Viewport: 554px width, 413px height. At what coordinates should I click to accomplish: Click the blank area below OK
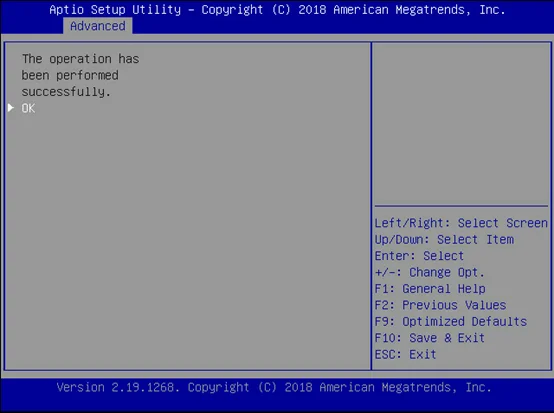(x=187, y=240)
